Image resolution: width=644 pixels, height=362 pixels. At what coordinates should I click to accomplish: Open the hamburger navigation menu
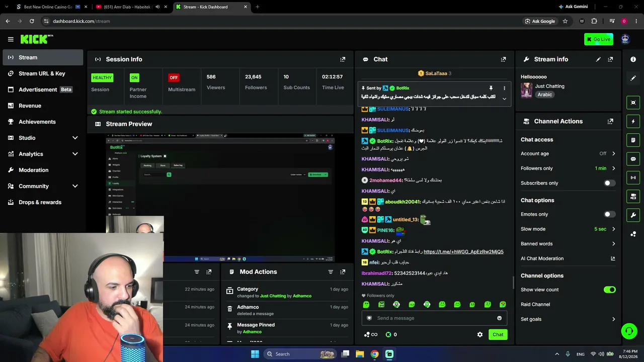11,39
